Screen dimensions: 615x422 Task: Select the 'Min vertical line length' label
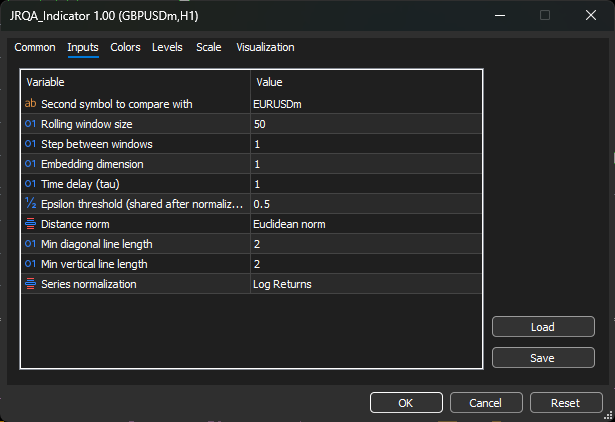tap(94, 264)
